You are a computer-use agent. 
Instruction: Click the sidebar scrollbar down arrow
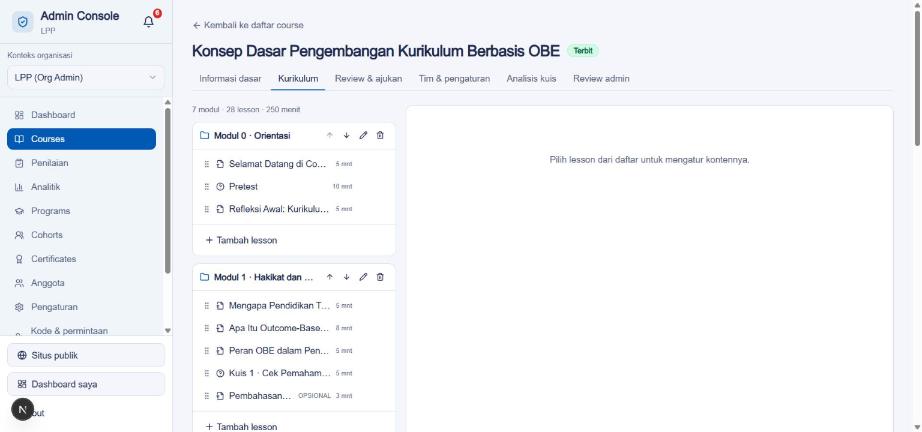click(x=168, y=331)
